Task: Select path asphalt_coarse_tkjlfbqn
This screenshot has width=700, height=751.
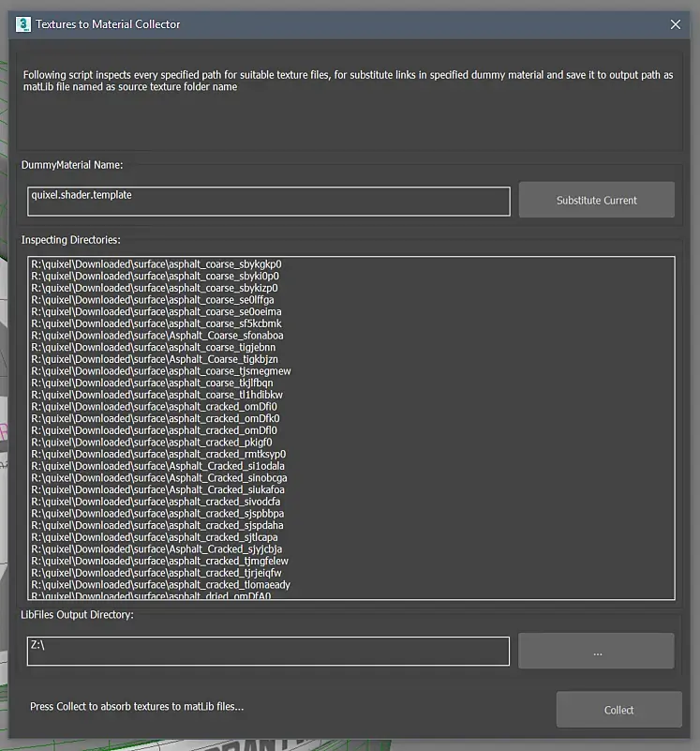Action: point(152,383)
